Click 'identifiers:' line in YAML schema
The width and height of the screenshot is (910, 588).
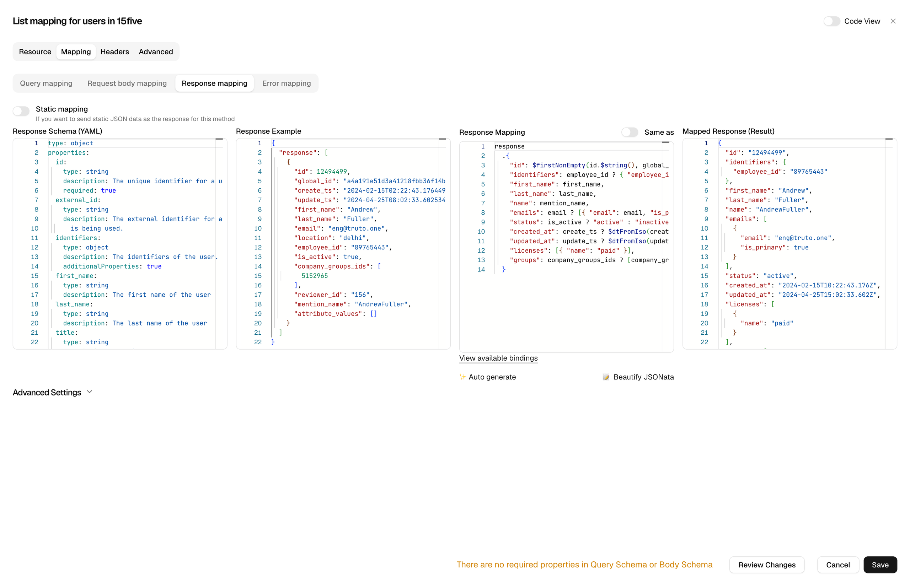(78, 238)
